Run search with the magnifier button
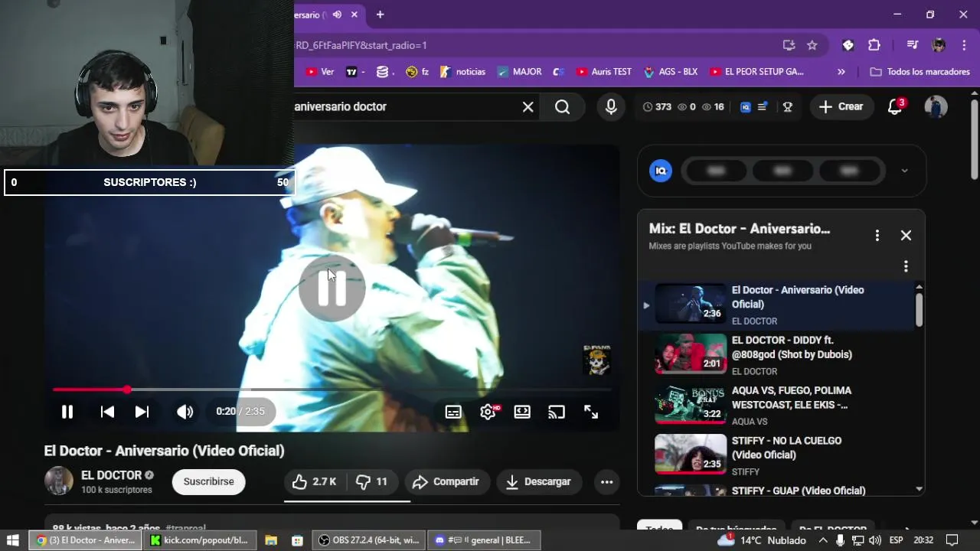This screenshot has height=551, width=980. 563,107
